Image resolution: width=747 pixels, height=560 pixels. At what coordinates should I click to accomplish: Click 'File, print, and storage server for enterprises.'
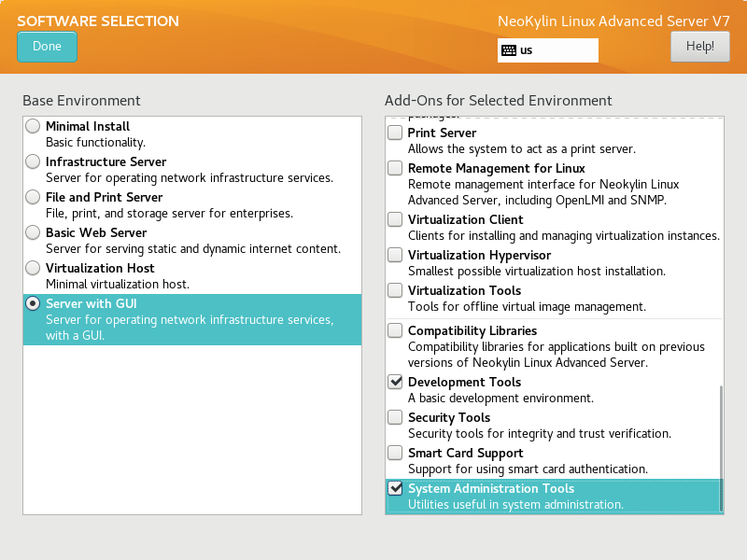click(169, 214)
